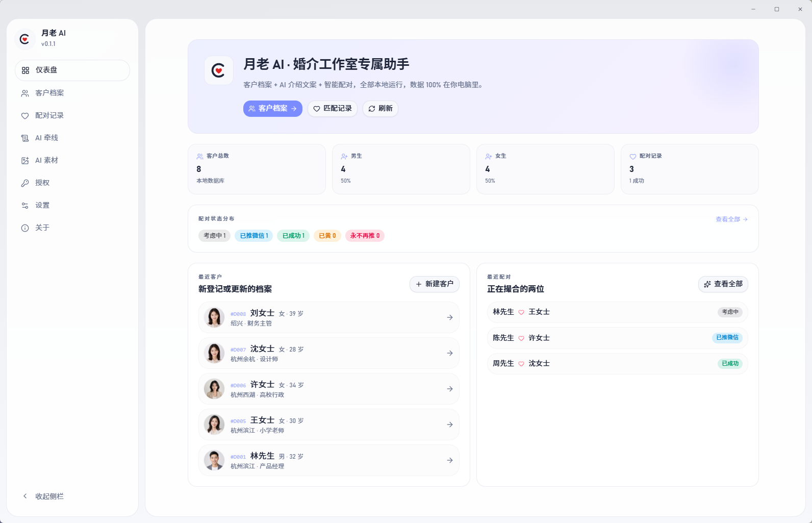Click the 已成功 1 status chip
Image resolution: width=812 pixels, height=523 pixels.
pos(293,236)
